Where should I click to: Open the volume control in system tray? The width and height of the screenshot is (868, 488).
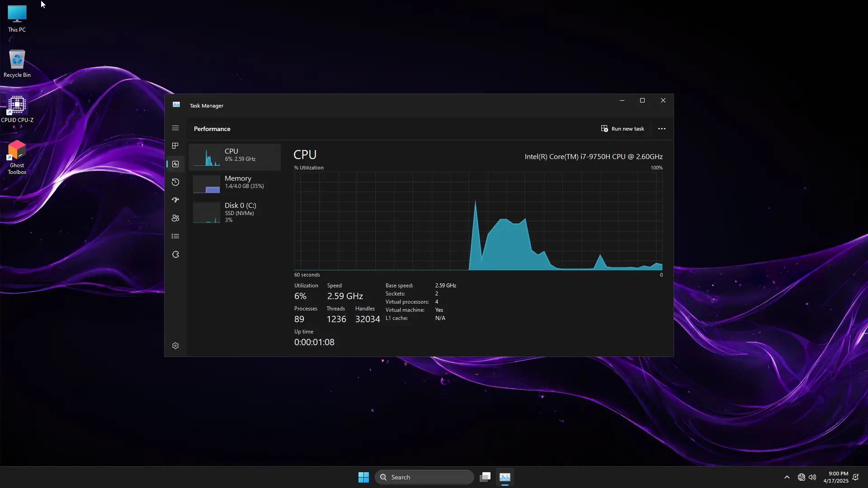tap(812, 477)
